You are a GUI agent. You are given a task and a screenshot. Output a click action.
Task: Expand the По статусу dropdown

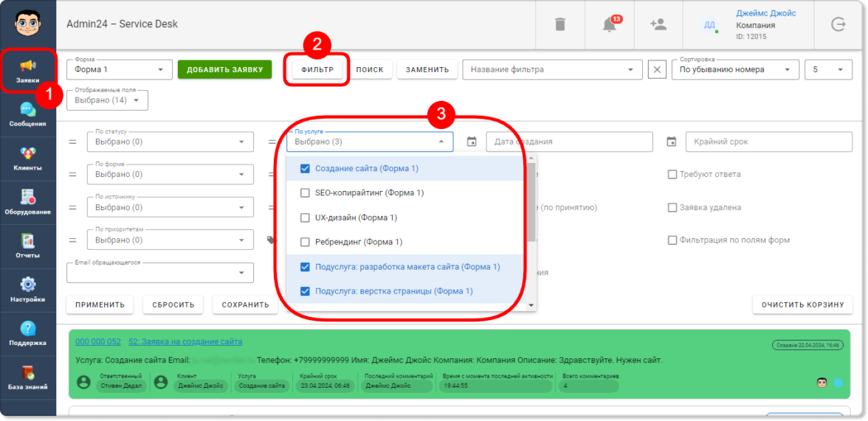pos(170,142)
